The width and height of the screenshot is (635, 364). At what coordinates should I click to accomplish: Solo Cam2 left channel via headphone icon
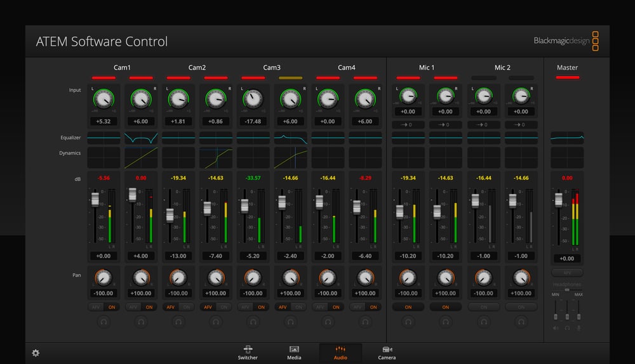tap(178, 322)
